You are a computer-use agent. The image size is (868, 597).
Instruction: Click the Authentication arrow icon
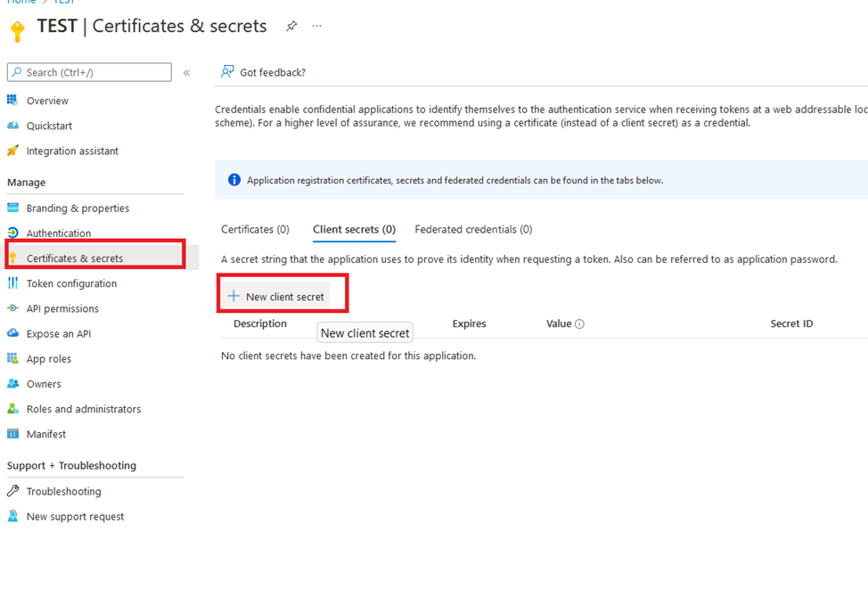pos(12,233)
